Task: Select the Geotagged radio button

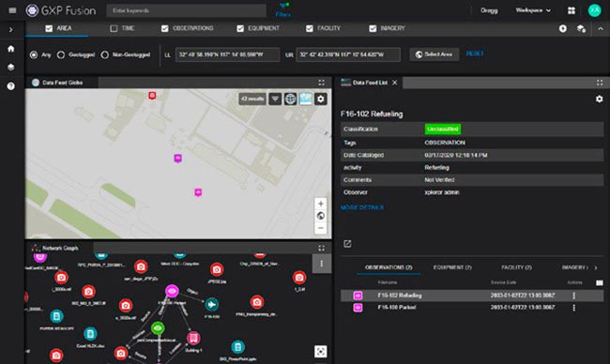Action: (61, 54)
